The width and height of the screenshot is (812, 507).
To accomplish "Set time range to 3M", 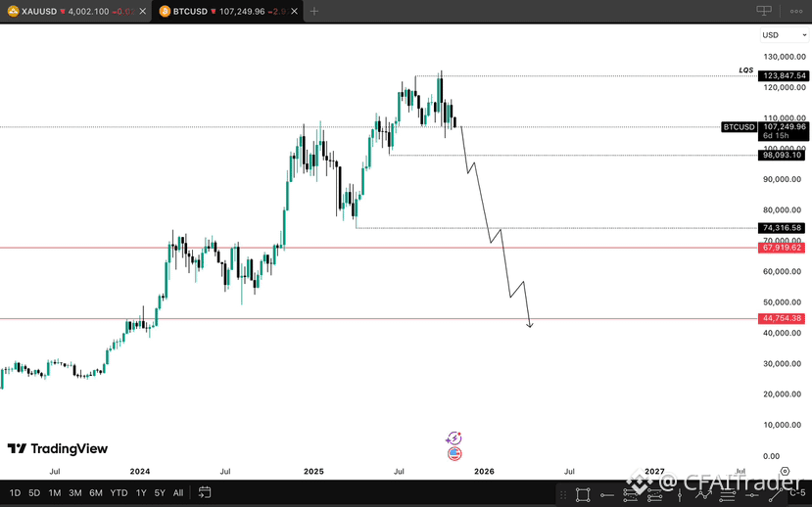I will click(x=75, y=492).
